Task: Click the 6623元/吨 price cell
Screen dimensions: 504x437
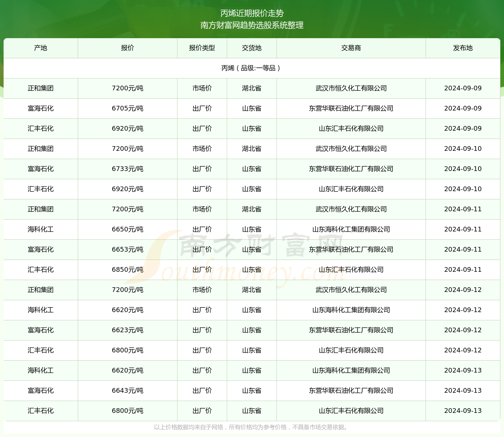Action: point(127,330)
